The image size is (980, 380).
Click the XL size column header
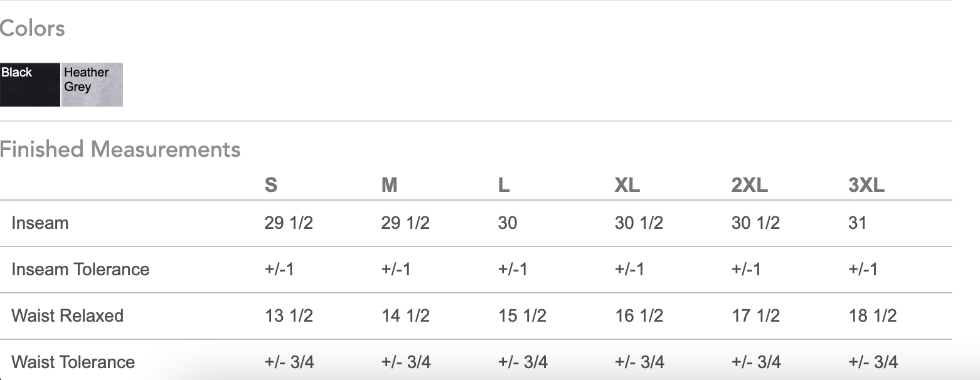[x=627, y=186]
